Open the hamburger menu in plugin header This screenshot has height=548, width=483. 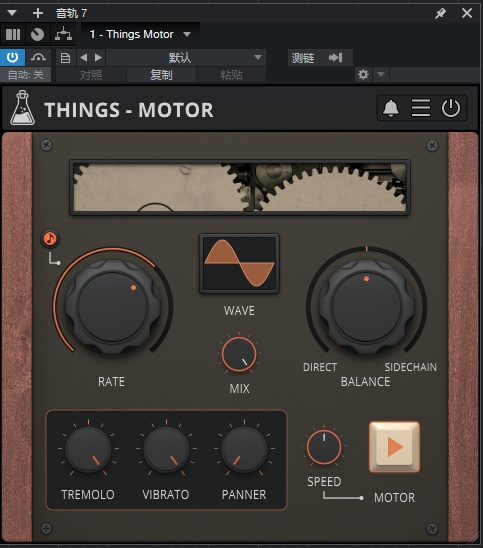[x=421, y=108]
